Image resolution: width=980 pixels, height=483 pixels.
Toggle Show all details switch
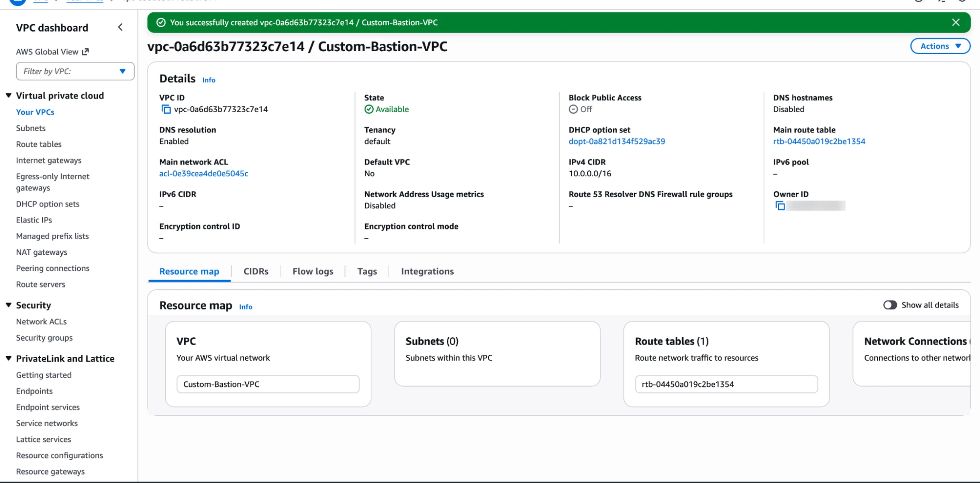(x=890, y=305)
